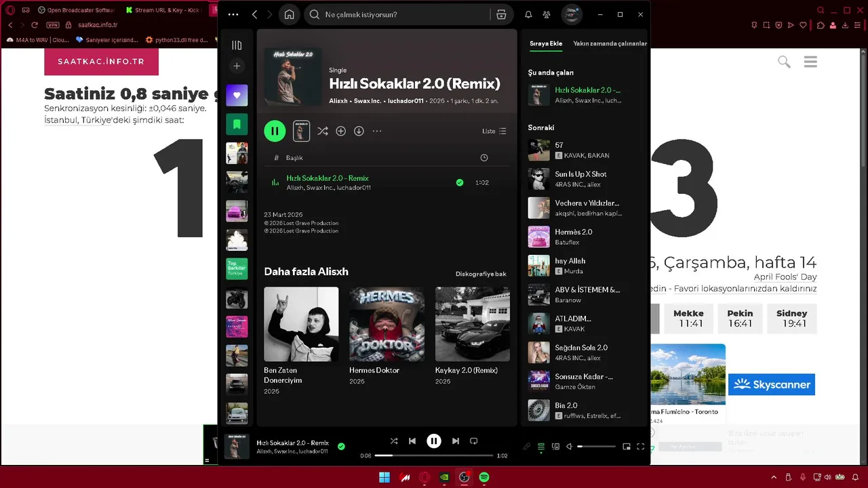Open green bookmark Your Episodes item
The height and width of the screenshot is (488, 868).
[237, 124]
